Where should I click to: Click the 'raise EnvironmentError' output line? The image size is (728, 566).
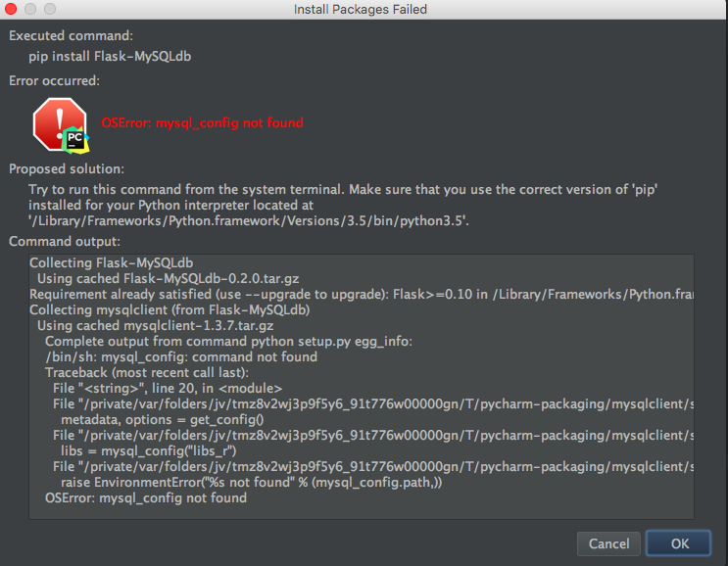click(x=251, y=483)
